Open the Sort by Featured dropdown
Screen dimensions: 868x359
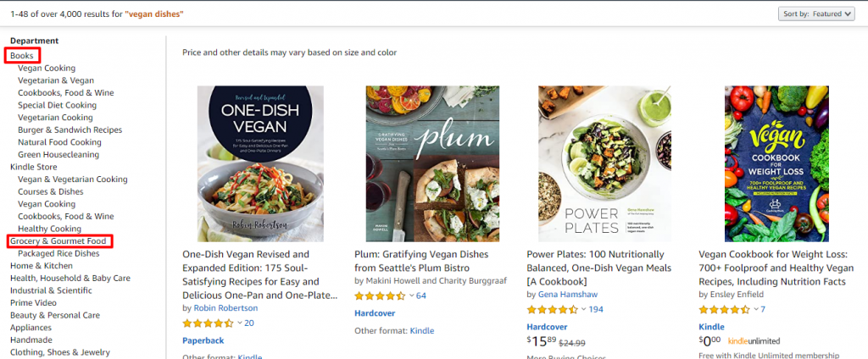[x=815, y=14]
